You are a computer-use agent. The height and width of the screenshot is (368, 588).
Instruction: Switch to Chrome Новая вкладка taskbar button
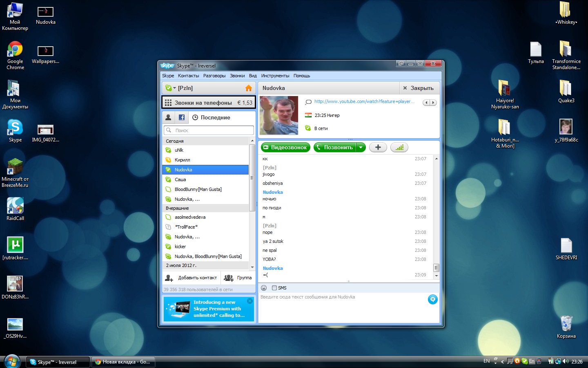pos(123,362)
